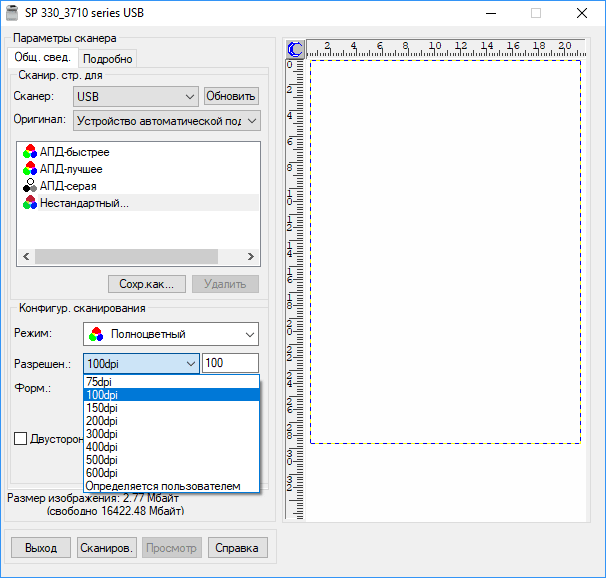
Task: Choose Определяется пользователем resolution option
Action: (172, 486)
